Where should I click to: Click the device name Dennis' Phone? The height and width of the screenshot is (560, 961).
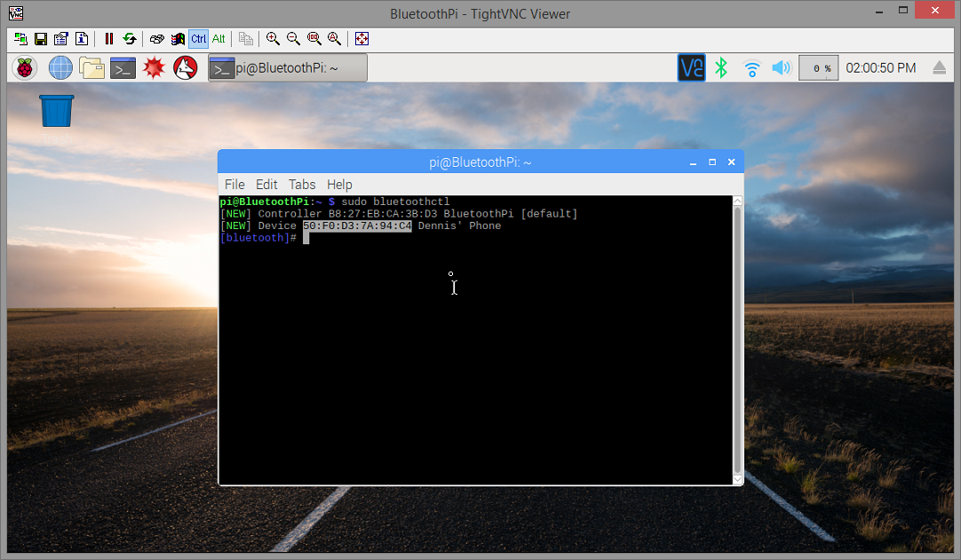tap(460, 225)
